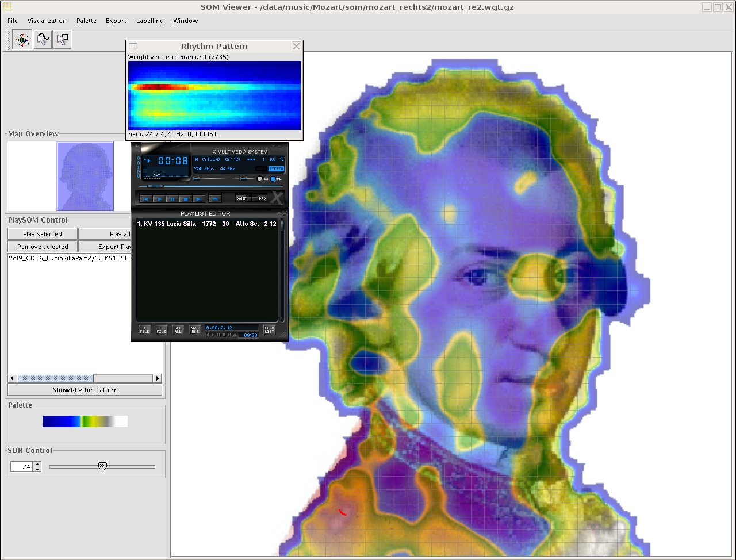Screen dimensions: 736x560
Task: Close the Rhythm Pattern window
Action: click(x=296, y=47)
